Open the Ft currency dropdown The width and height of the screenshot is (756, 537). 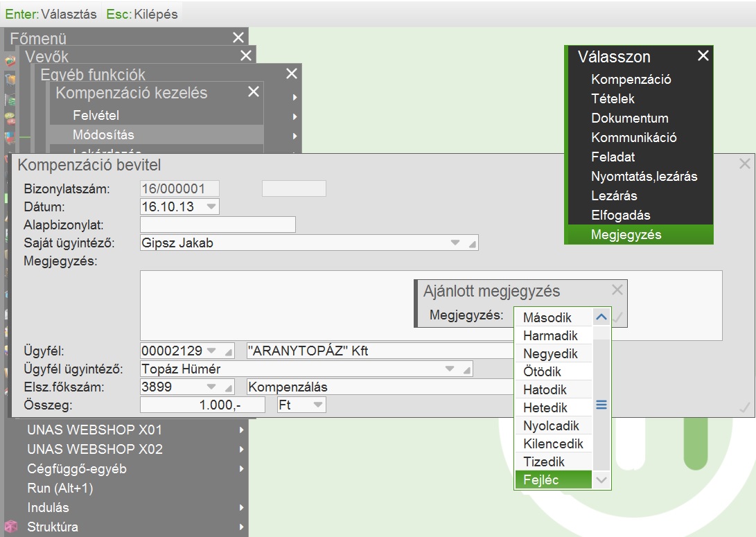(x=317, y=405)
